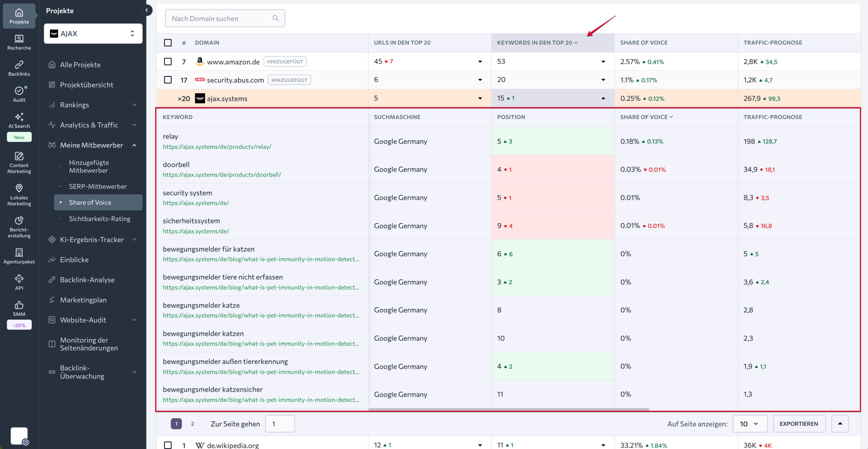Select the header checkbox above the domain list
The width and height of the screenshot is (868, 449).
(168, 42)
